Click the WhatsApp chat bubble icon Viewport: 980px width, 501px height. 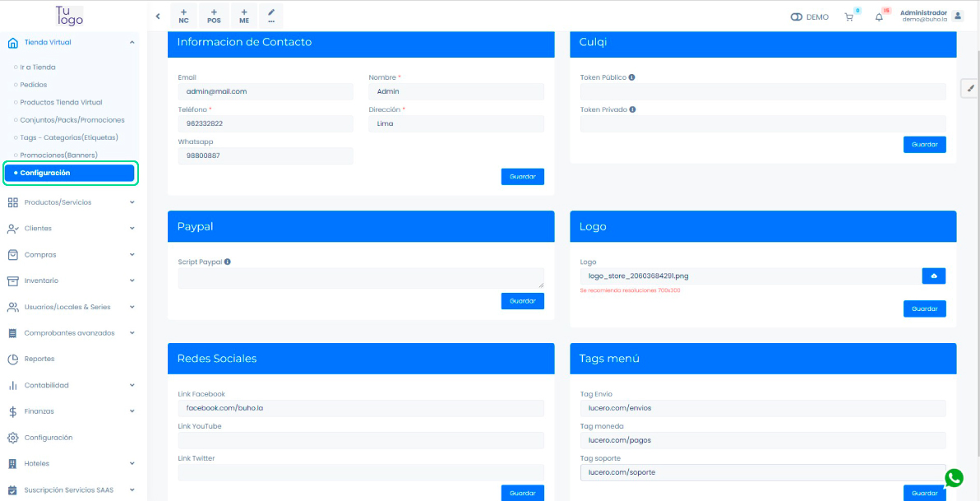pos(954,478)
